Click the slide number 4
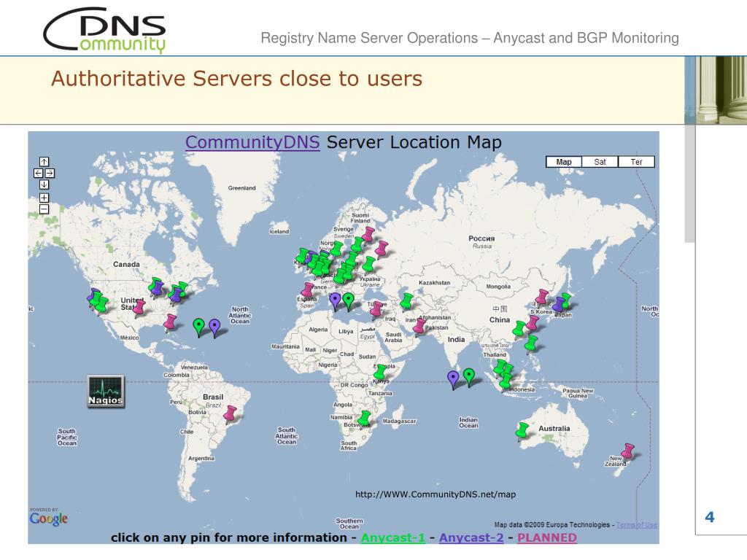The image size is (747, 560). pyautogui.click(x=710, y=517)
